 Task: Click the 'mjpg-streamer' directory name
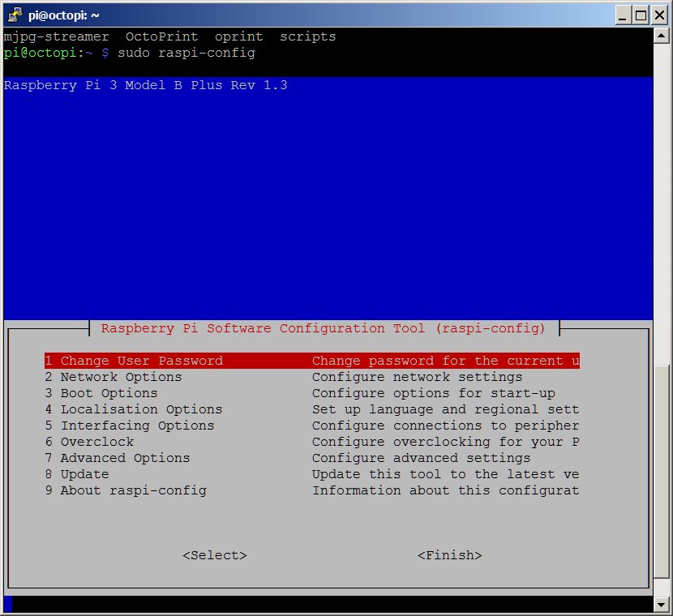(56, 36)
